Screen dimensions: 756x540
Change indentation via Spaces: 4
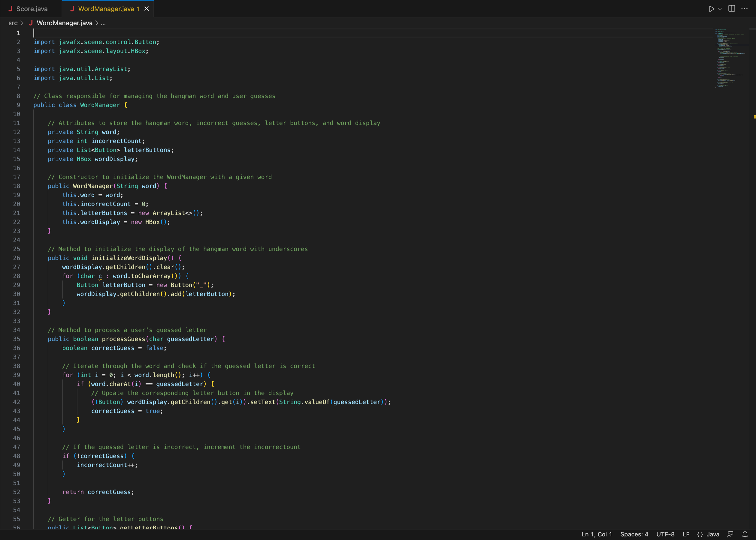(634, 534)
